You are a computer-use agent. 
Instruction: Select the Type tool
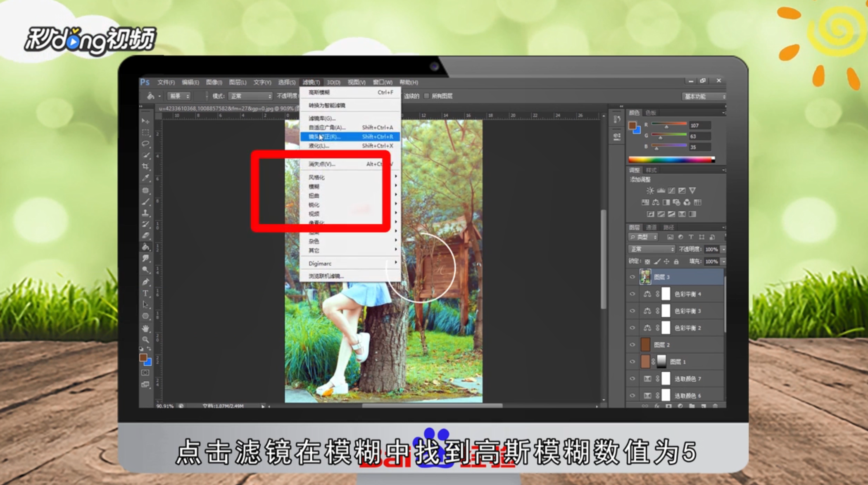pyautogui.click(x=145, y=294)
